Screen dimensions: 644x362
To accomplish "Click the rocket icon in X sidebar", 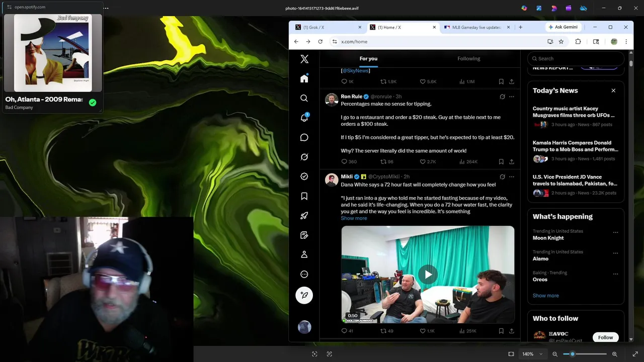I will coord(304,216).
